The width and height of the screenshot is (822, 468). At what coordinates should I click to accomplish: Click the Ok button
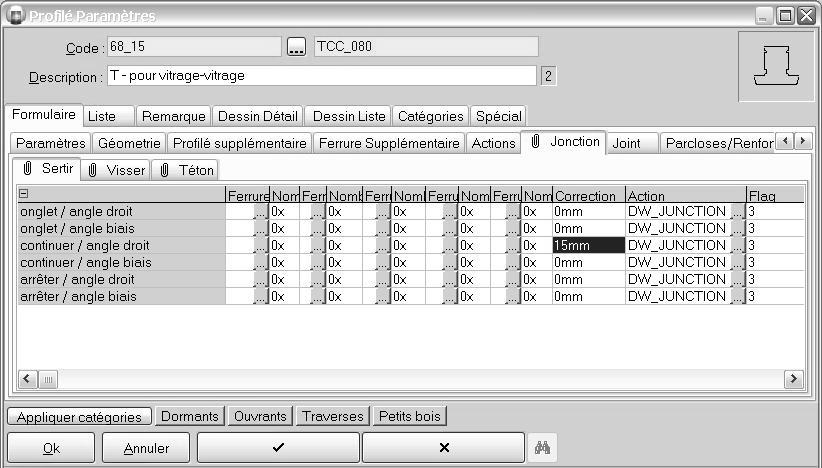[x=51, y=448]
